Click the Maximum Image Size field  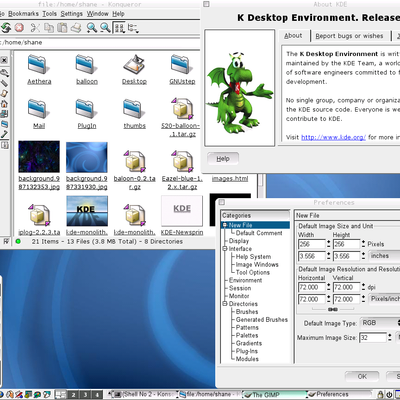pyautogui.click(x=373, y=337)
